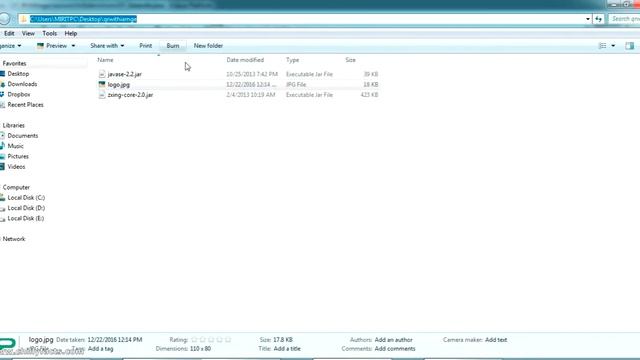Open Videos library
The image size is (640, 360).
coord(16,167)
